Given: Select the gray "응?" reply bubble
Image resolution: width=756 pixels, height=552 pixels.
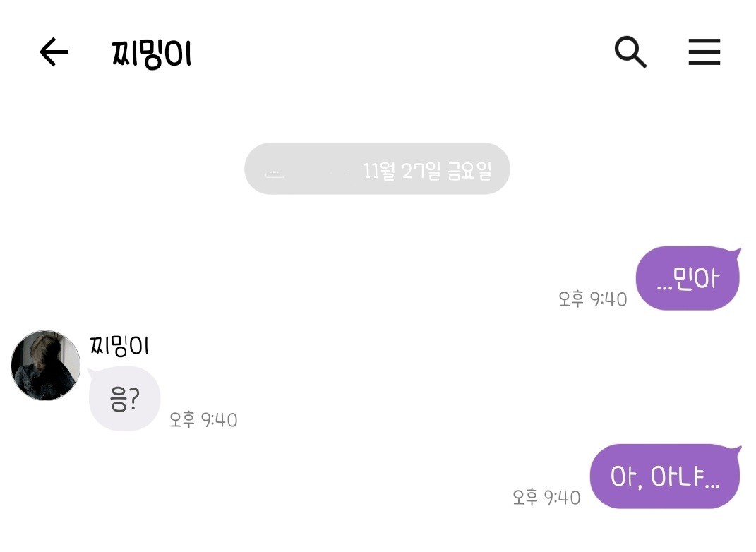Looking at the screenshot, I should [124, 400].
